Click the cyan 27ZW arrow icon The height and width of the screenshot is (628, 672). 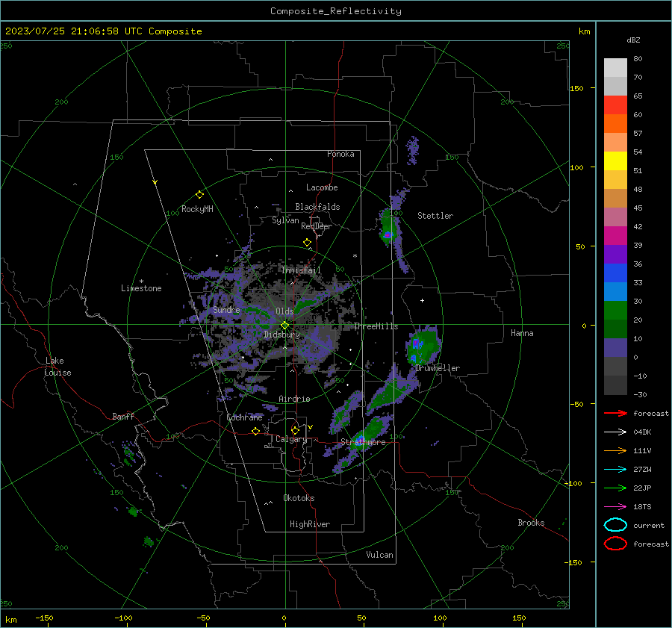click(x=615, y=470)
